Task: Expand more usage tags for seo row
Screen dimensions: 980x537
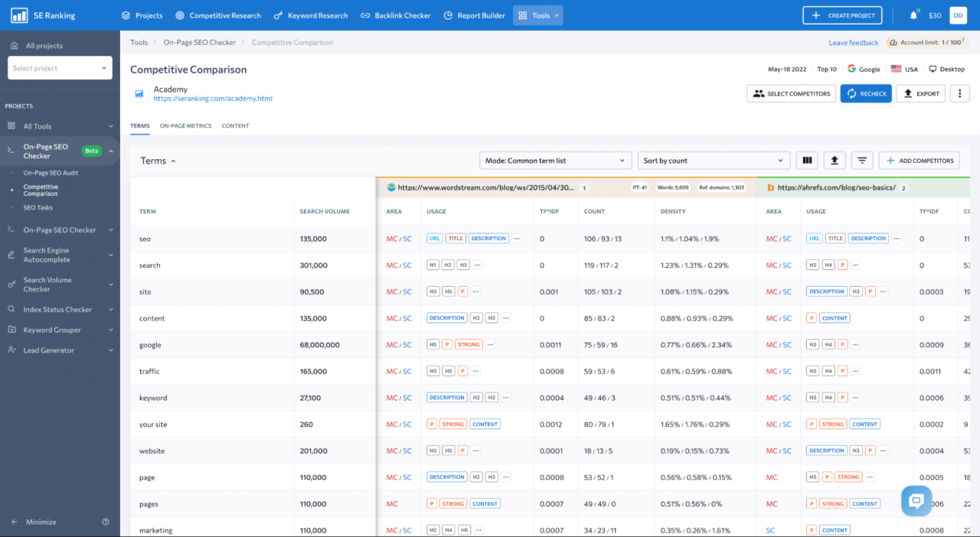Action: (x=517, y=239)
